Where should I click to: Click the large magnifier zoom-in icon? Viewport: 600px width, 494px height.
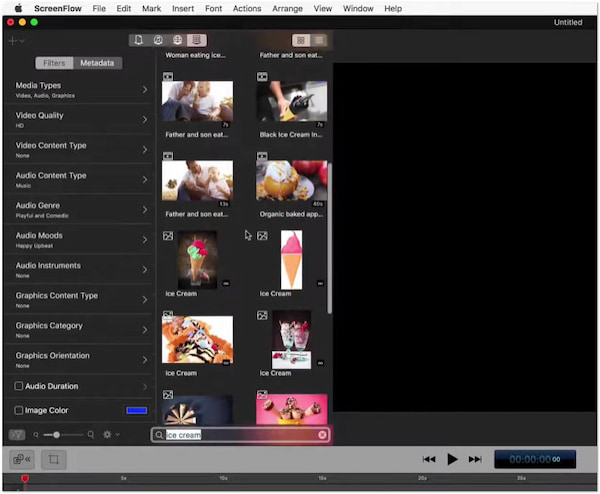[x=91, y=435]
